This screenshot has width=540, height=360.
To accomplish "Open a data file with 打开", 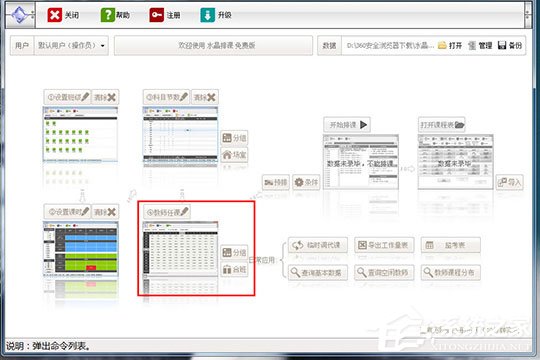I will (450, 45).
